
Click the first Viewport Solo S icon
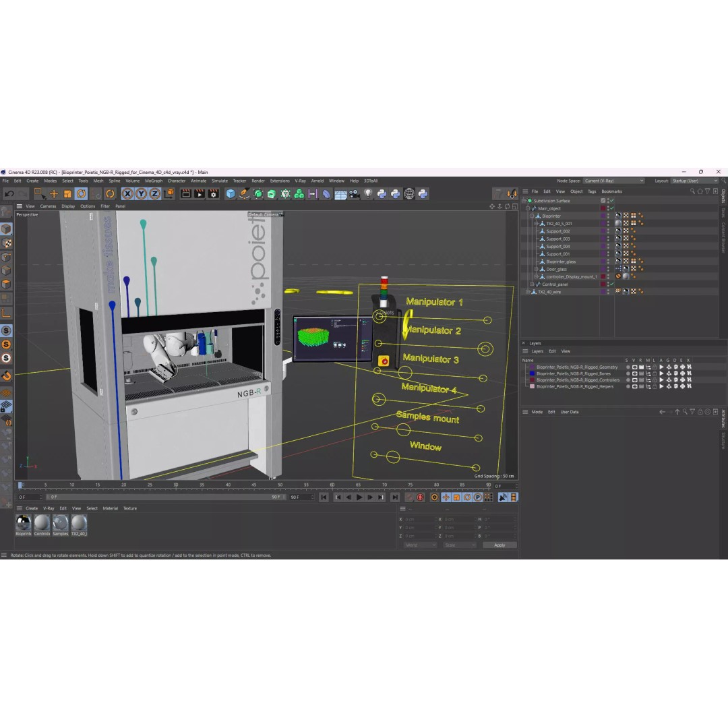coord(6,330)
